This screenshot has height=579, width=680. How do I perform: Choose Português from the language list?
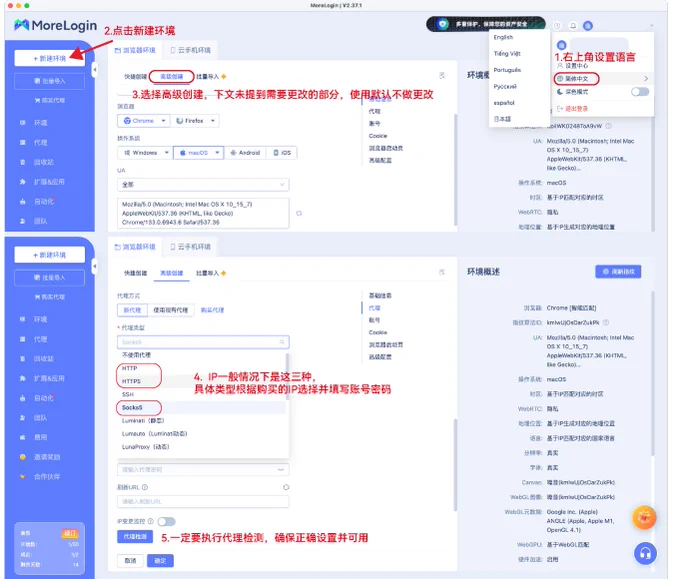click(507, 70)
